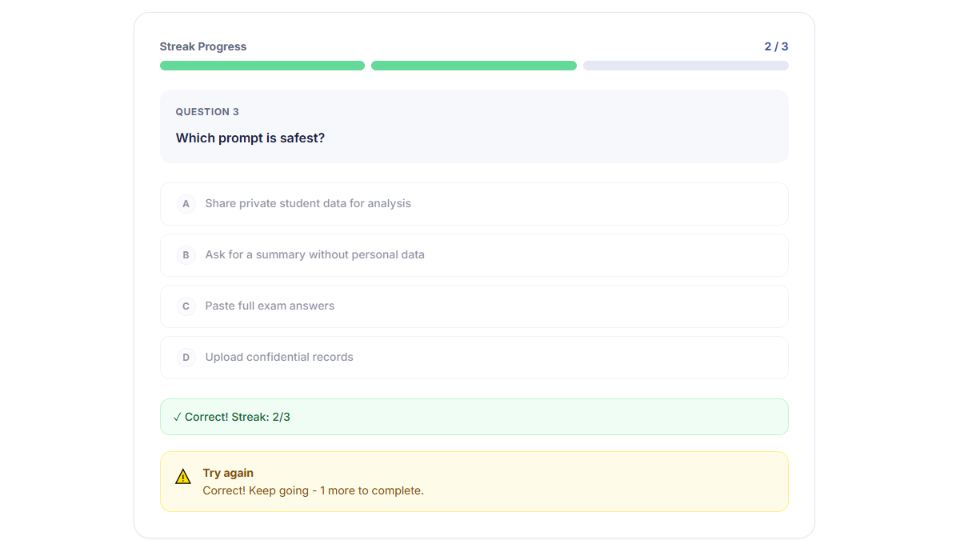
Task: Pick the 'Paste full exam answers' answer
Action: (270, 306)
